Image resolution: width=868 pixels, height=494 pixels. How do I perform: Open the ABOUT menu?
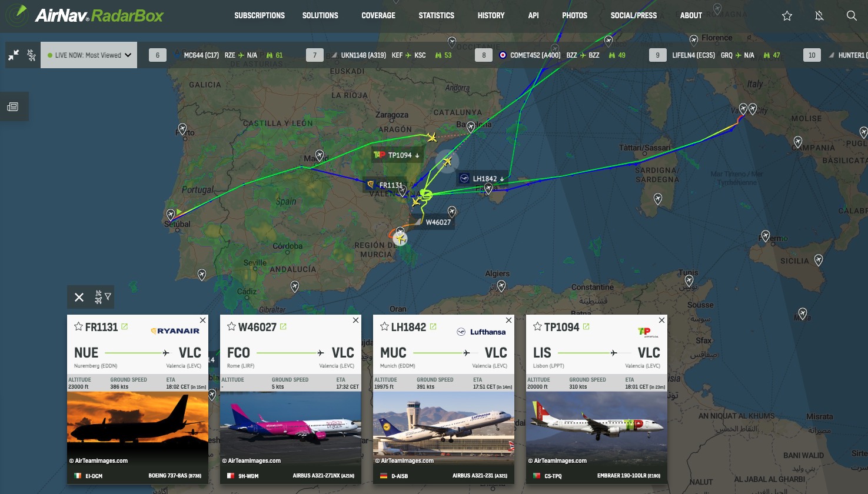[x=691, y=16]
